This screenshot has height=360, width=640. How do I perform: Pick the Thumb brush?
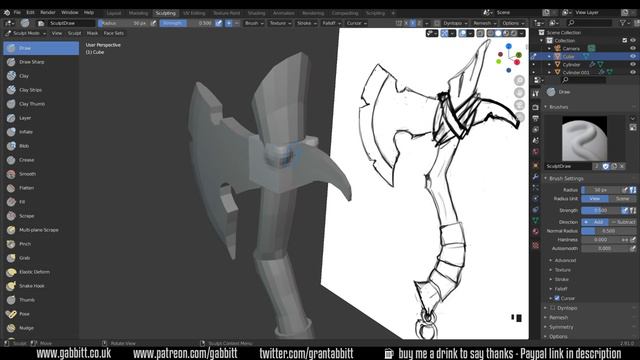click(x=41, y=300)
